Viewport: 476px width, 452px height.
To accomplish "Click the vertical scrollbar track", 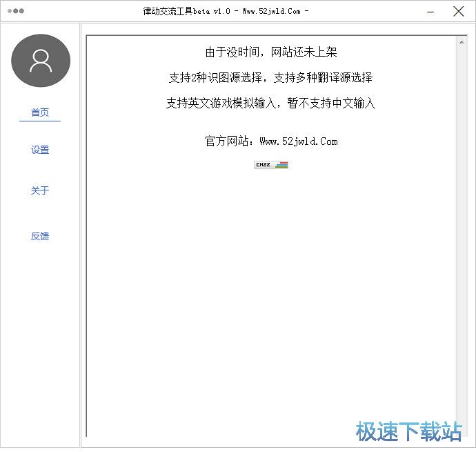I will pyautogui.click(x=462, y=242).
